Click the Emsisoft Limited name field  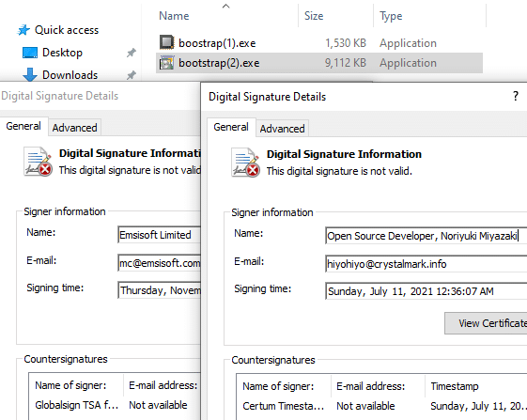click(x=159, y=235)
